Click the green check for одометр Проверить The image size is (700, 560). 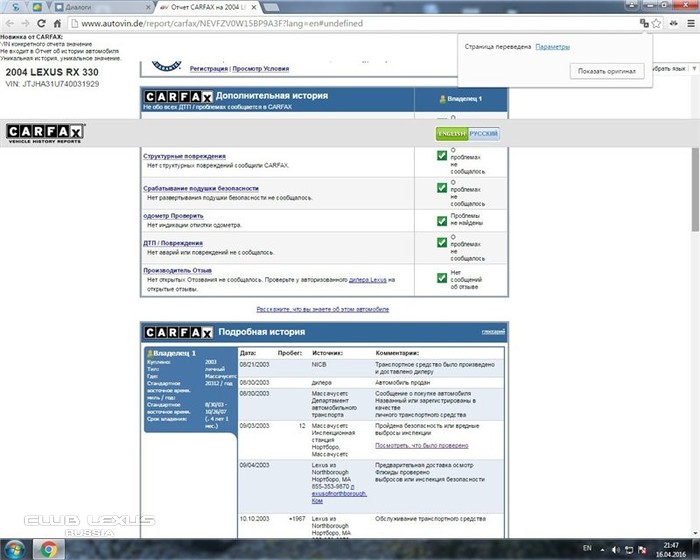(x=442, y=221)
